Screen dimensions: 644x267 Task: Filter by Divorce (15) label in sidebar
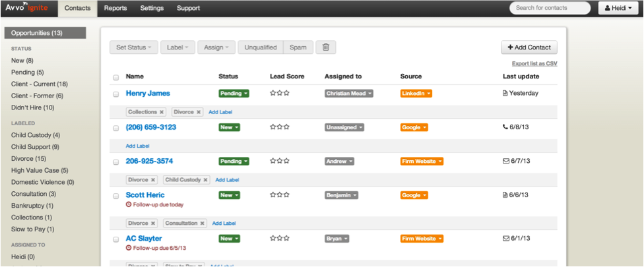click(28, 158)
